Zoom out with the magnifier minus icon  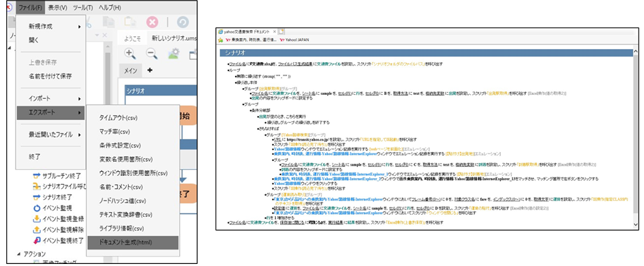tap(152, 53)
